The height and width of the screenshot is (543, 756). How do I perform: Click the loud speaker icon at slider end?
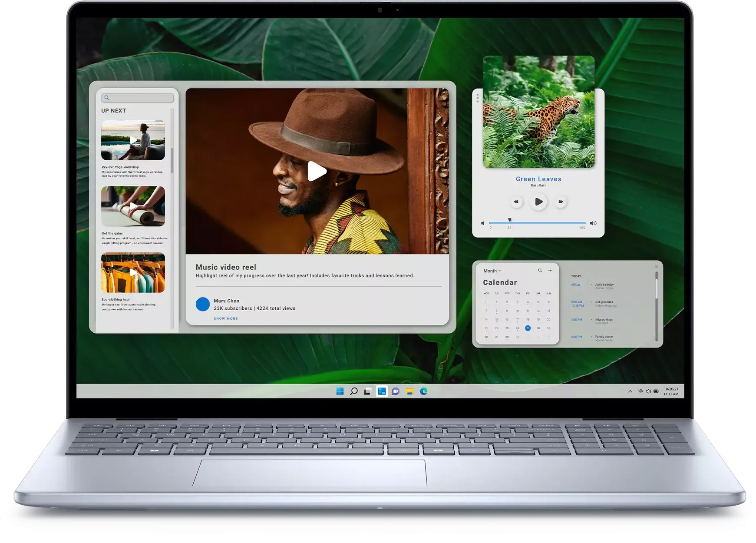(593, 223)
